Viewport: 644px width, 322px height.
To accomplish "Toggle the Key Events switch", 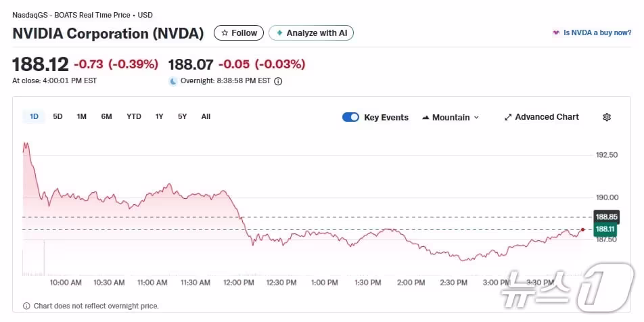I will [x=350, y=117].
